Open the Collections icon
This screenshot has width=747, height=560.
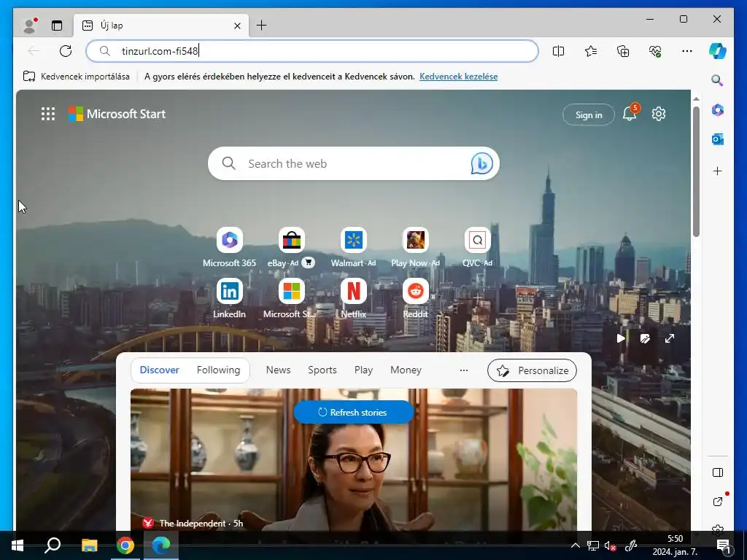[x=623, y=51]
